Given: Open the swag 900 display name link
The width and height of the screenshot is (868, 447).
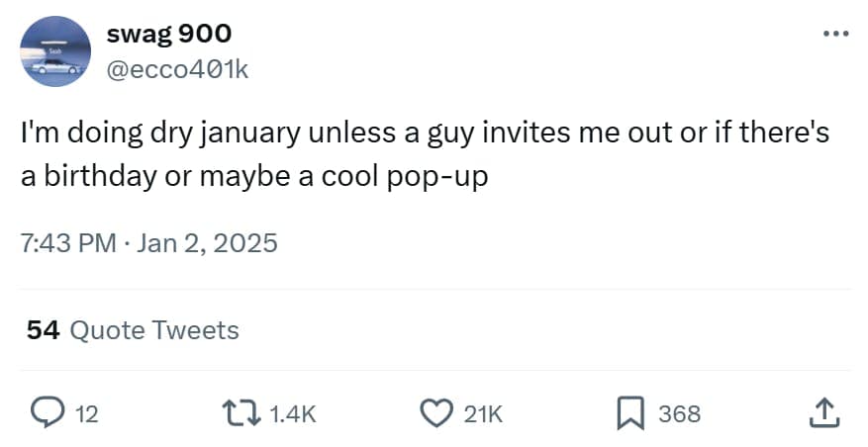Looking at the screenshot, I should tap(168, 34).
